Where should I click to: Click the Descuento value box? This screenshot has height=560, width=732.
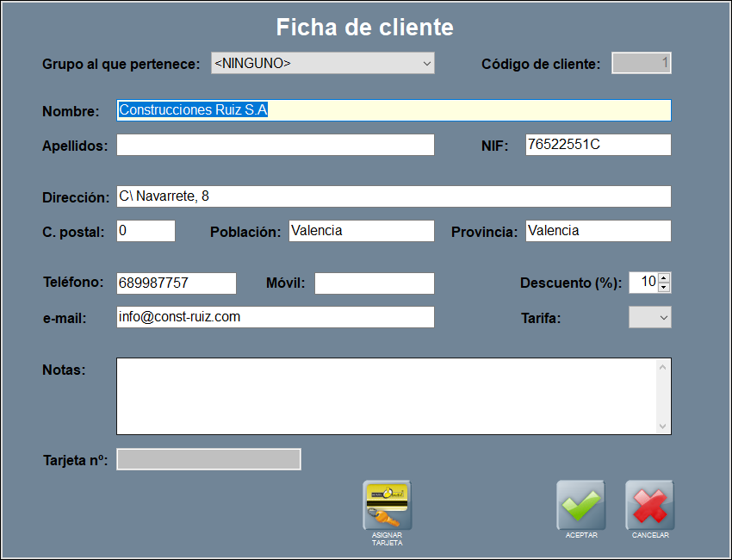click(x=644, y=283)
